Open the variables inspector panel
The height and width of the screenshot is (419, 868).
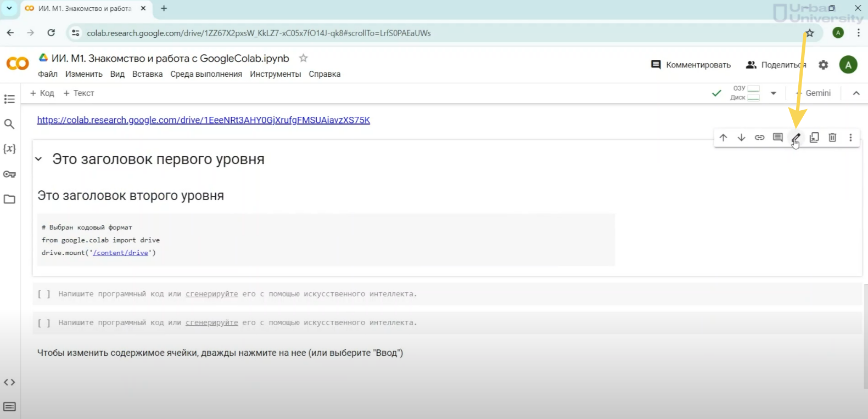pos(9,149)
